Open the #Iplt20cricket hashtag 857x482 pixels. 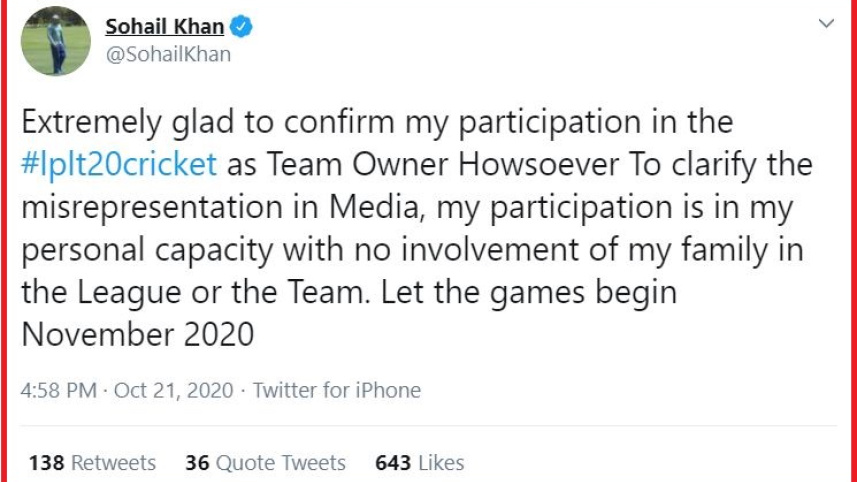[119, 165]
